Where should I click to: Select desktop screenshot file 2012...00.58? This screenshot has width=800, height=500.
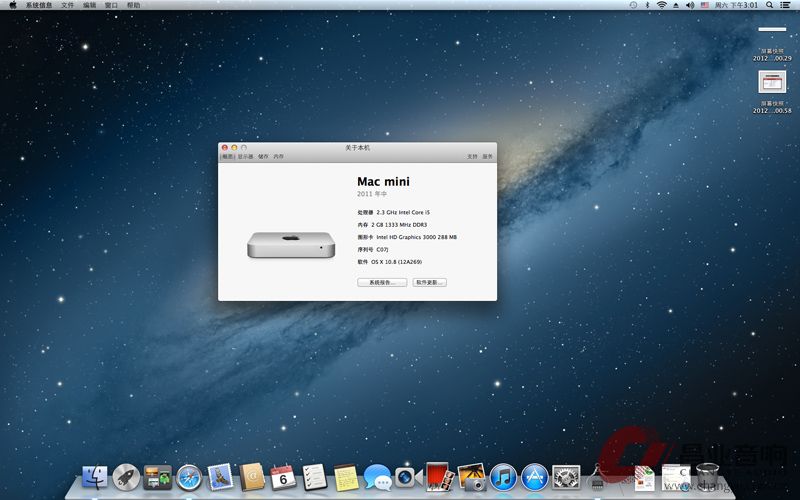772,92
